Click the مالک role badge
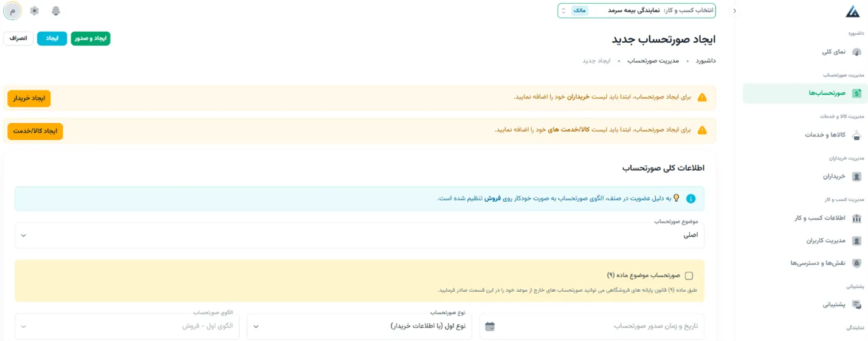Screen dimensions: 868x341 (580, 11)
